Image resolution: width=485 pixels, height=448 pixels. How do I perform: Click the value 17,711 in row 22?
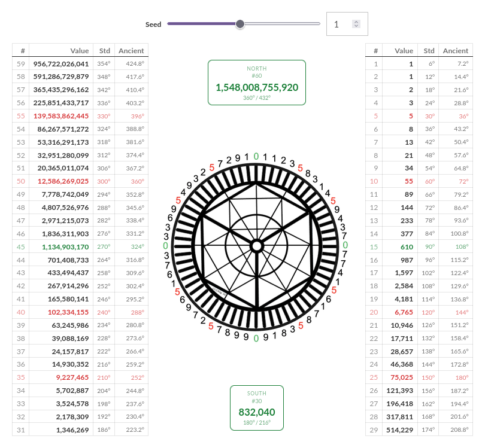(x=402, y=339)
